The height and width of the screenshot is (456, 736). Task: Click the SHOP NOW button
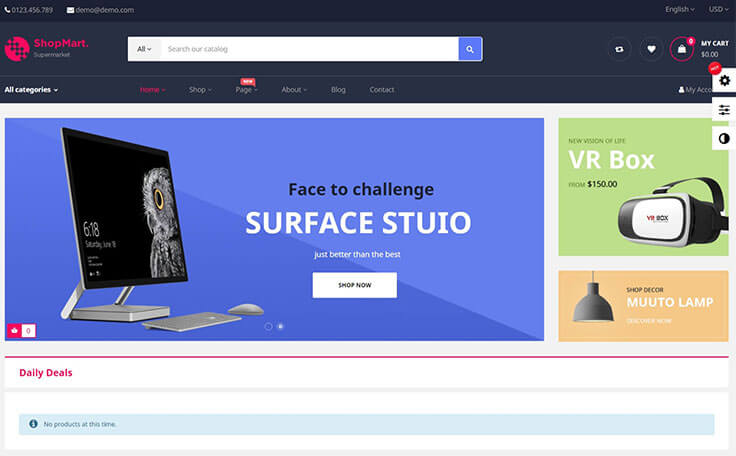tap(354, 285)
